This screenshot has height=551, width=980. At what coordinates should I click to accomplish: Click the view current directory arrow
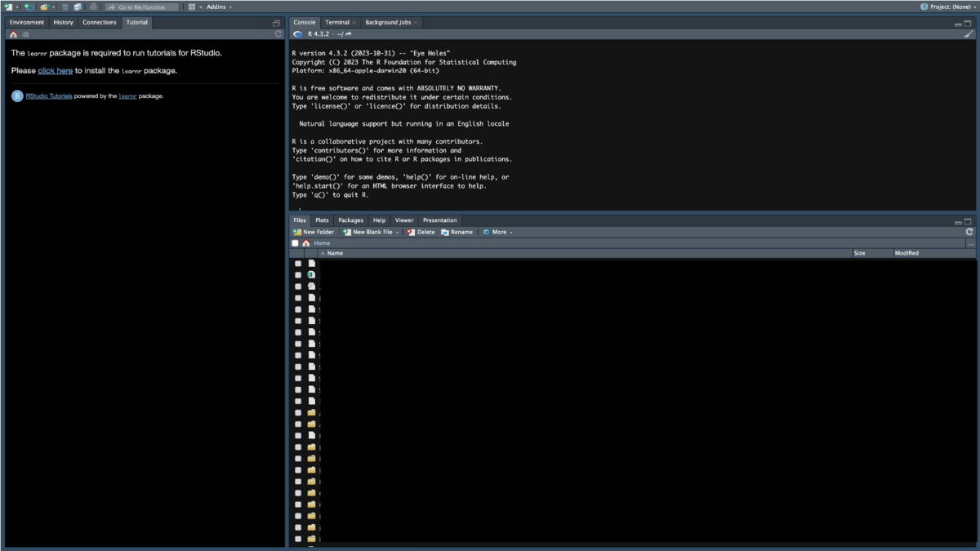point(349,34)
